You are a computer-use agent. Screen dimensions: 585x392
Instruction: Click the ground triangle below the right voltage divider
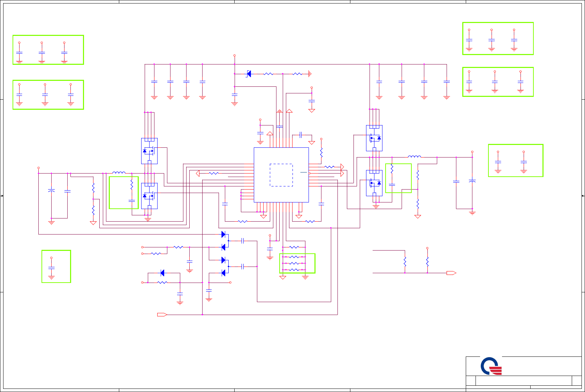[418, 216]
